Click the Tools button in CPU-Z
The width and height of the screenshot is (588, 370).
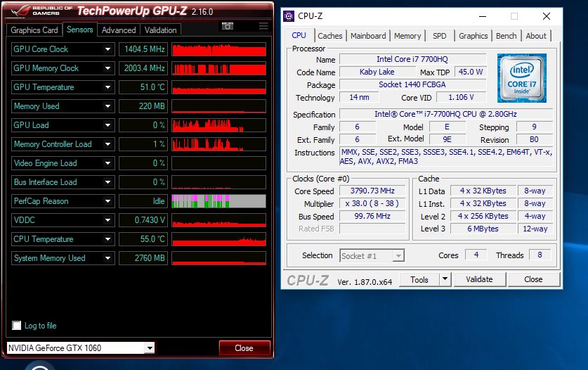click(x=419, y=279)
